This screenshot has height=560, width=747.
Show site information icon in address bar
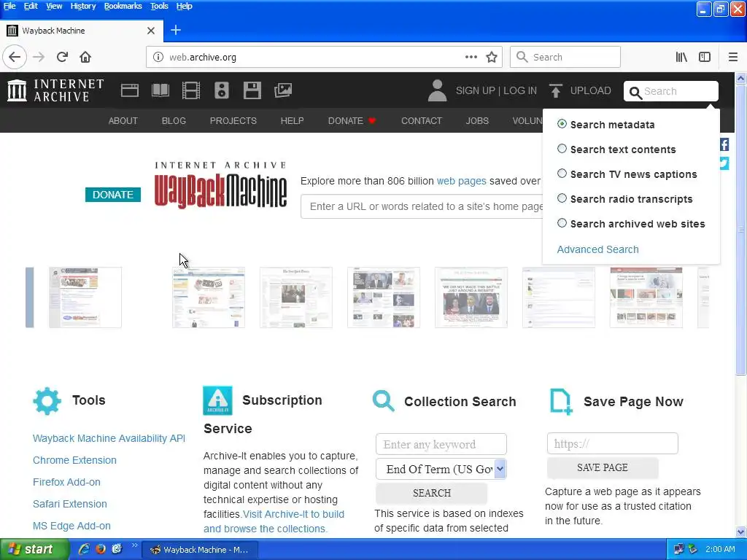[x=158, y=57]
